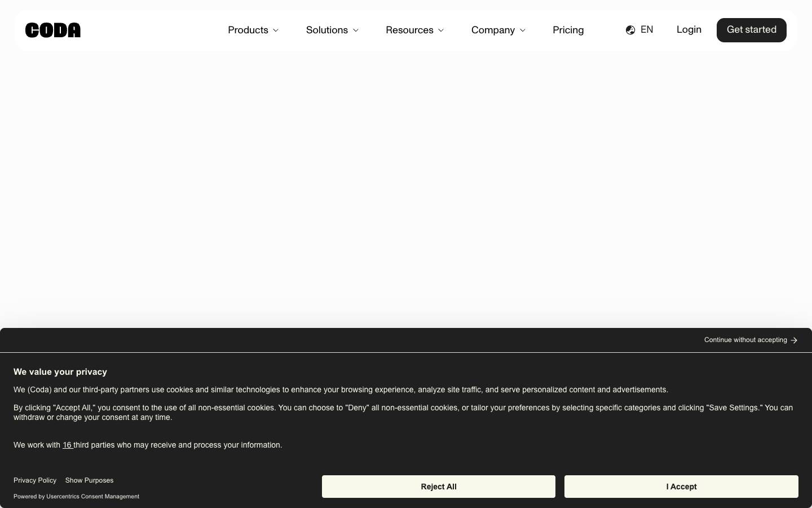The height and width of the screenshot is (508, 812).
Task: Expand the Resources menu chevron
Action: 441,30
